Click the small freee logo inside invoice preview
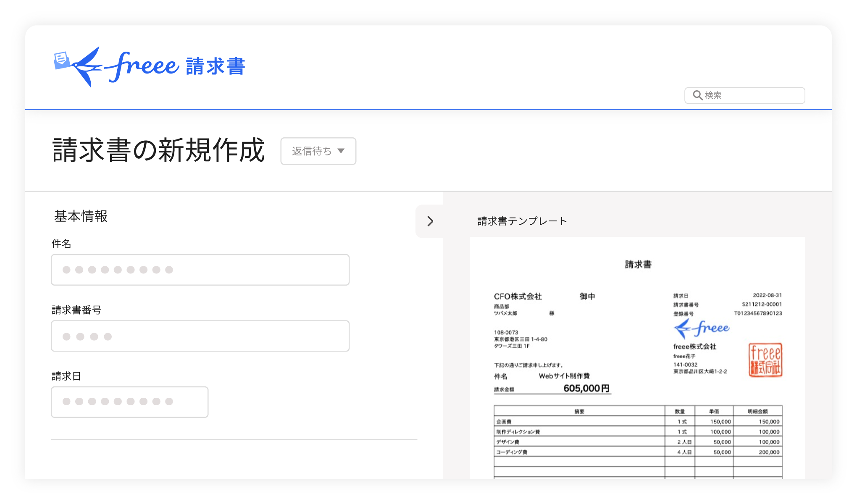This screenshot has height=504, width=857. [701, 328]
